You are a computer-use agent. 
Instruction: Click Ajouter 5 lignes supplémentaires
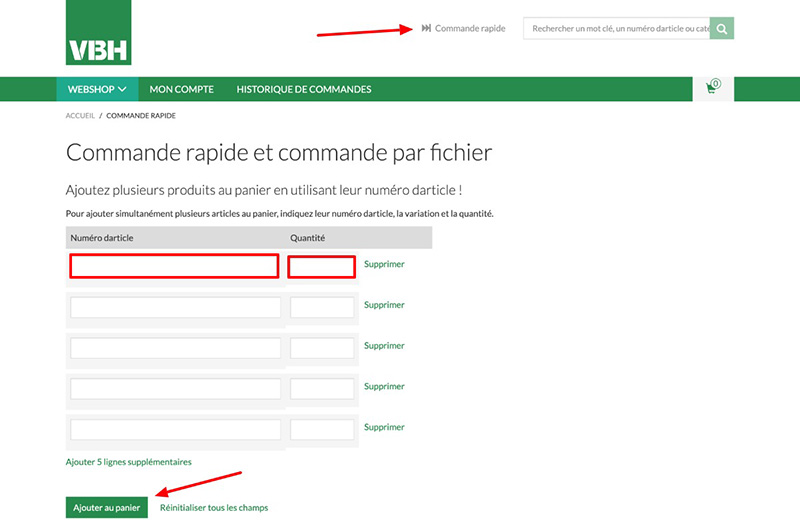(128, 462)
